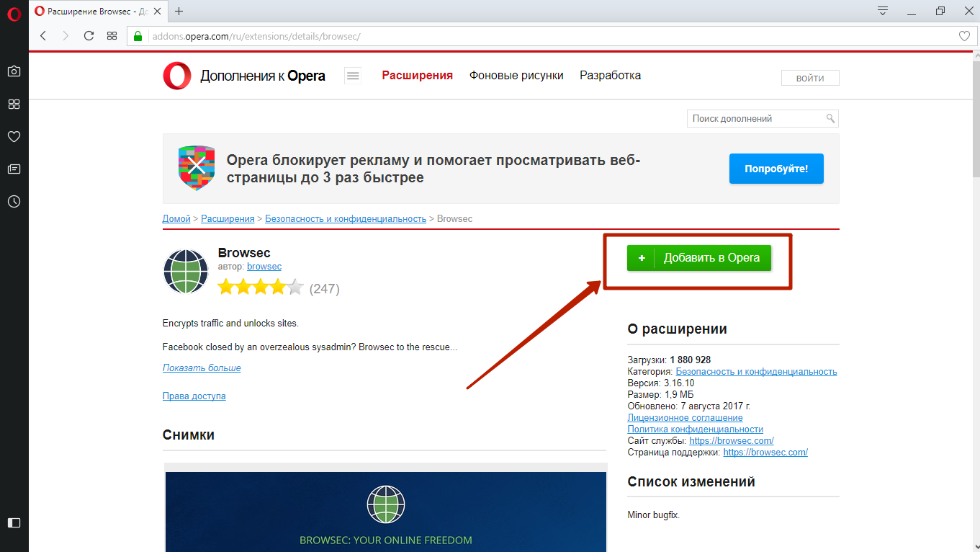This screenshot has width=980, height=552.
Task: Open the tab menu icon in title bar
Action: pos(883,11)
